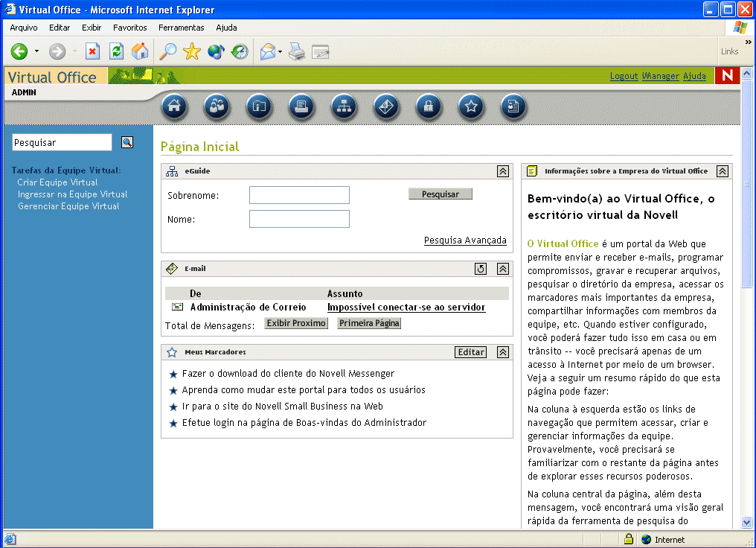Click the Sobrenome input field
The height and width of the screenshot is (548, 756).
tap(299, 195)
